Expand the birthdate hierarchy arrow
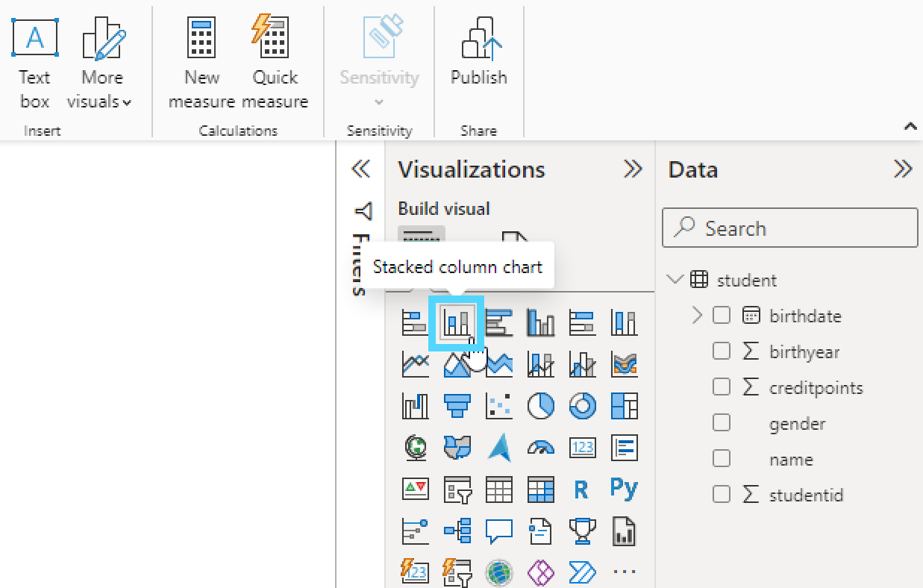 [697, 316]
